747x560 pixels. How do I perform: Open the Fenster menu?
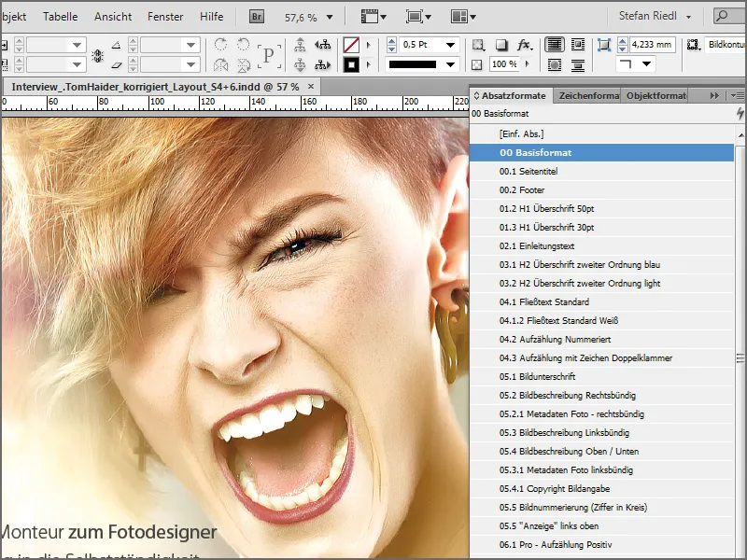pos(165,17)
